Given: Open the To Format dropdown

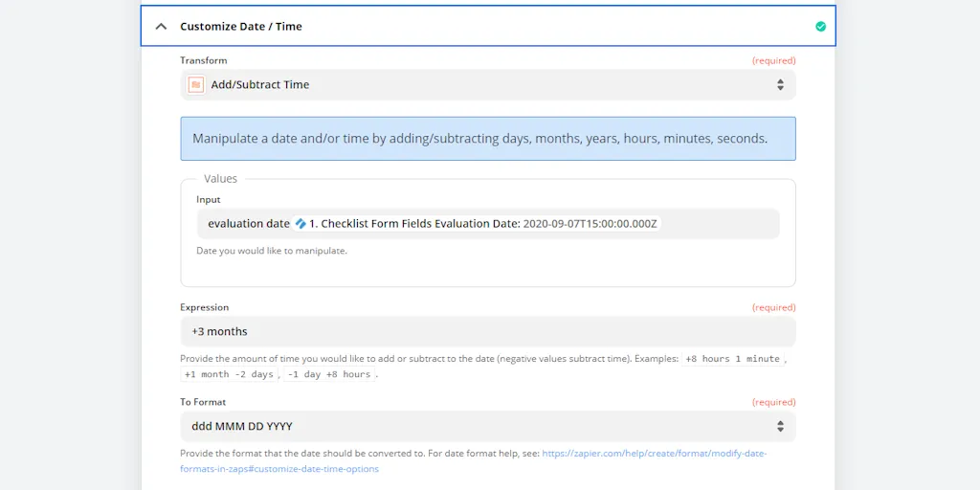Looking at the screenshot, I should click(x=487, y=426).
